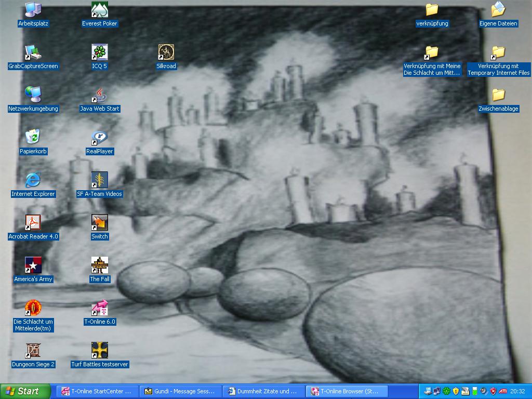Select the Everest Poker shortcut
The height and width of the screenshot is (399, 532).
(100, 10)
